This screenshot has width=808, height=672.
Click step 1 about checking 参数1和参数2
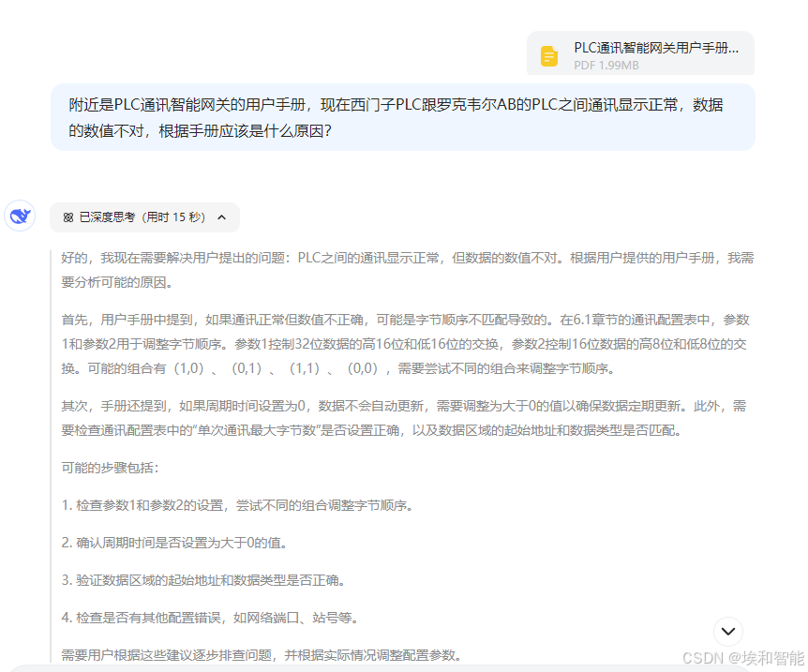tap(237, 505)
